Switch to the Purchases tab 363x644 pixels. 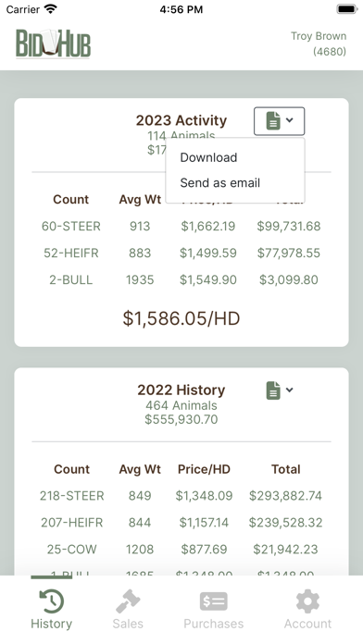213,610
